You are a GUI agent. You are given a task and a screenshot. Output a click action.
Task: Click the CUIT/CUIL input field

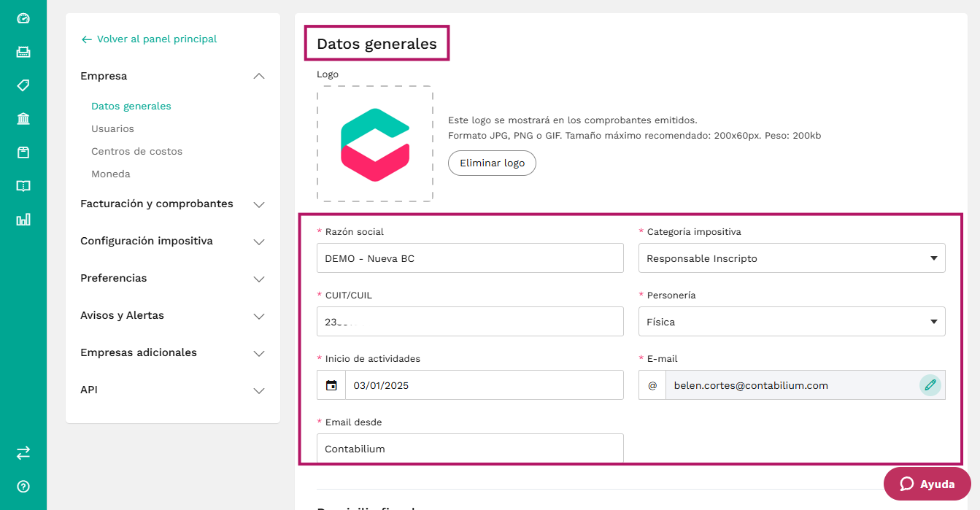click(x=470, y=322)
